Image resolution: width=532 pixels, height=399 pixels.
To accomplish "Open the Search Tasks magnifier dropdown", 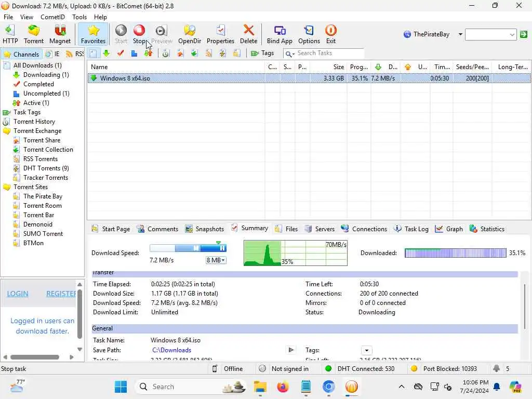I will coord(290,54).
